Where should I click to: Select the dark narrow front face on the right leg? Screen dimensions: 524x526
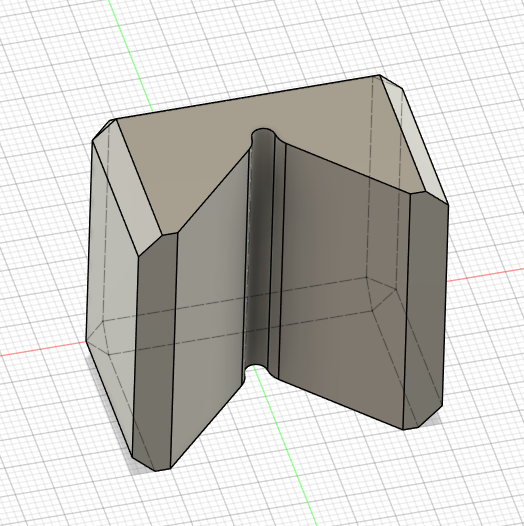(426, 309)
